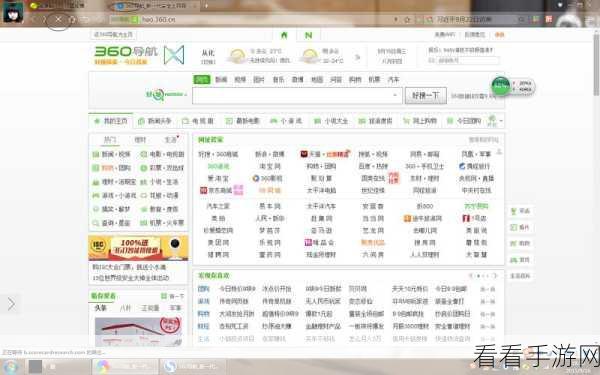Click the butterfly logo beside 360导航

tap(174, 55)
